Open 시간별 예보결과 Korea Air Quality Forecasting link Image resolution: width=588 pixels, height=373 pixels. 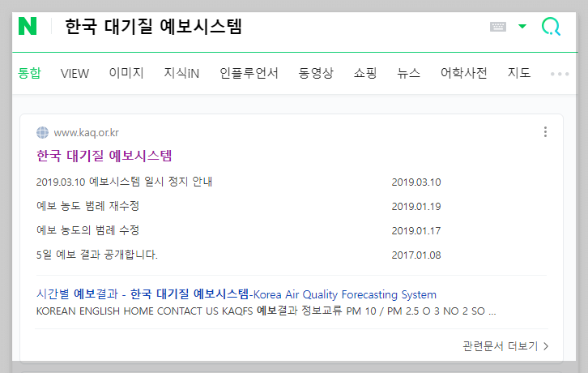(x=236, y=294)
